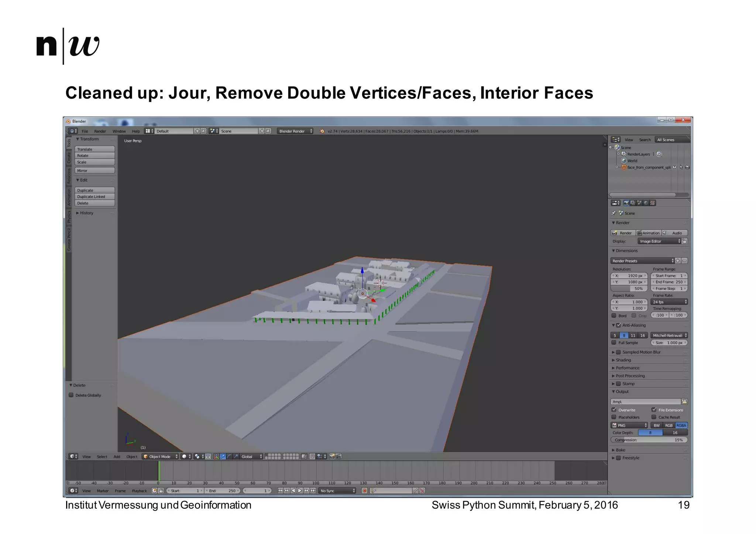Image resolution: width=756 pixels, height=534 pixels.
Task: Open the timeline editor type selector
Action: point(73,490)
